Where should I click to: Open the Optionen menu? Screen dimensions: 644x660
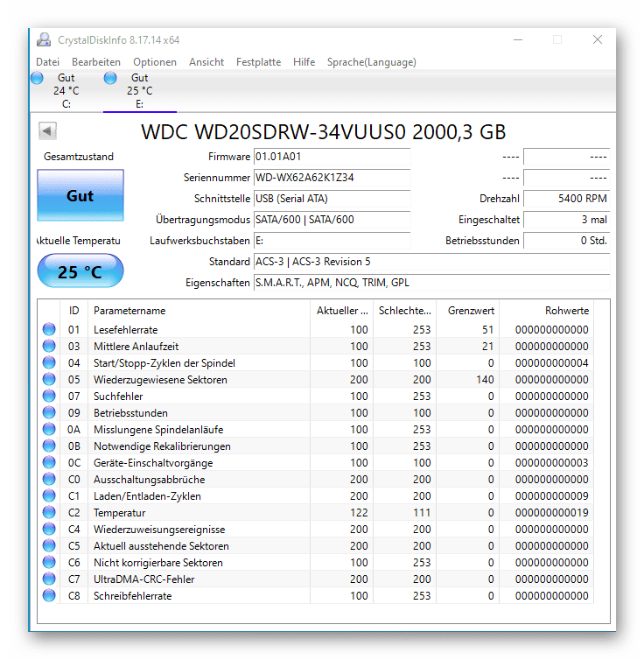tap(155, 62)
